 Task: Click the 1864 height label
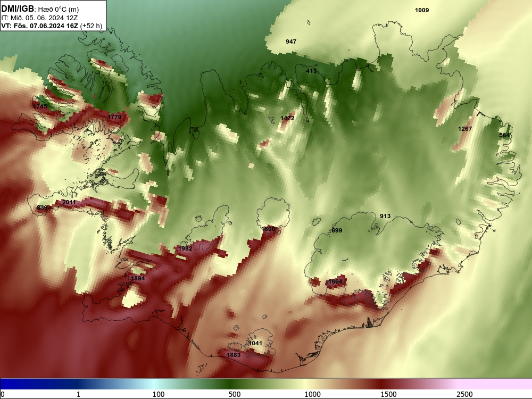click(x=335, y=281)
